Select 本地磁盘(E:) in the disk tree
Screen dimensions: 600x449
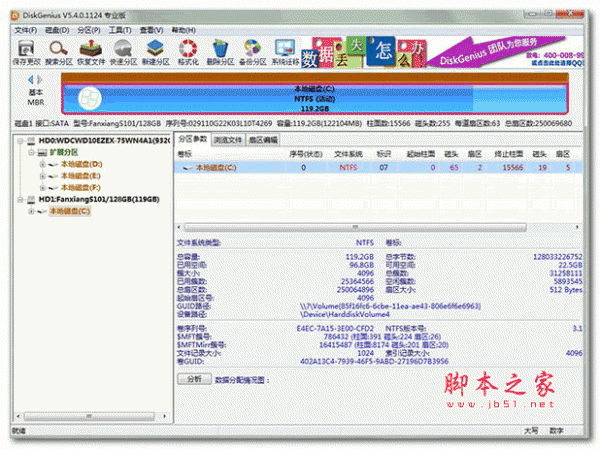pos(81,176)
